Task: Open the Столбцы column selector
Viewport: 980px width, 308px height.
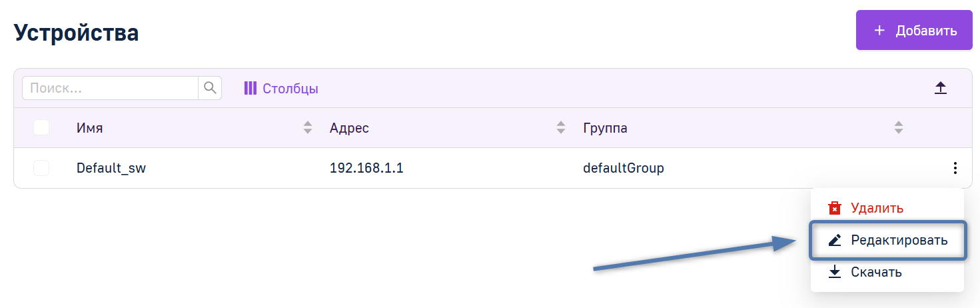Action: (281, 88)
